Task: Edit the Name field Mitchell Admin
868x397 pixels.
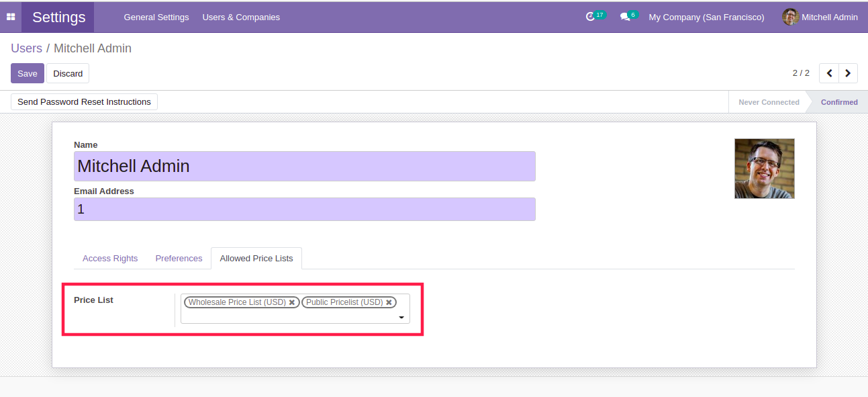Action: [x=305, y=166]
